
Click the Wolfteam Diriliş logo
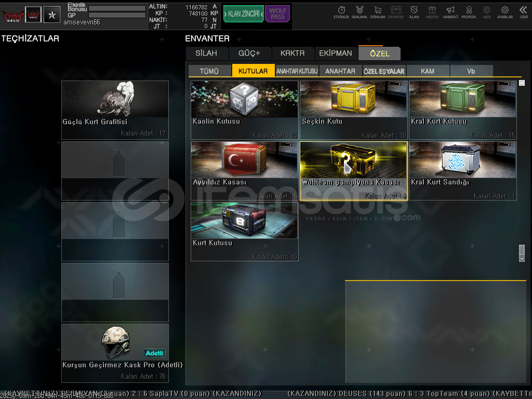(x=12, y=15)
